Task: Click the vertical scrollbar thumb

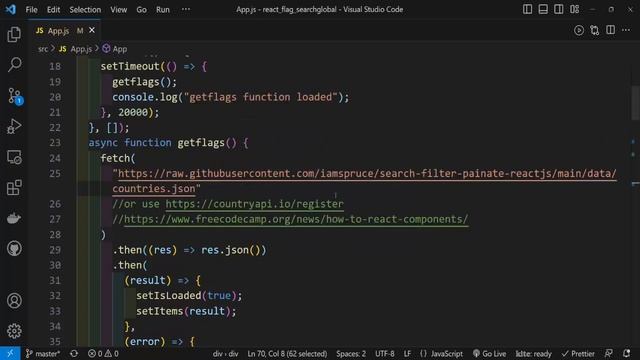Action: [636, 102]
